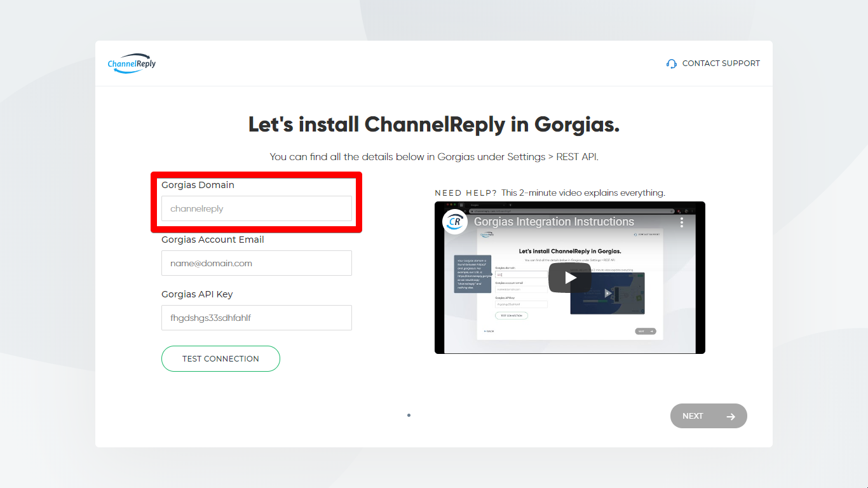The width and height of the screenshot is (868, 488).
Task: Click the Settings > REST API instruction text
Action: pos(434,156)
